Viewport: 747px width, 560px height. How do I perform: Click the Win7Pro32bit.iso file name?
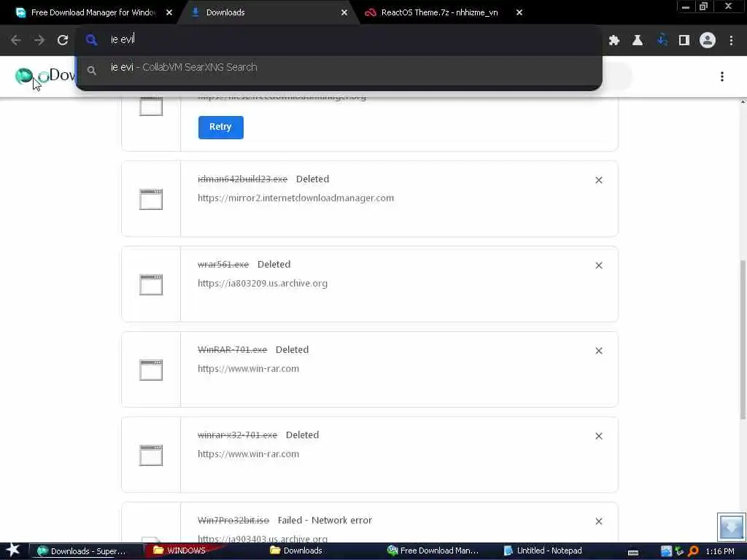pyautogui.click(x=233, y=521)
